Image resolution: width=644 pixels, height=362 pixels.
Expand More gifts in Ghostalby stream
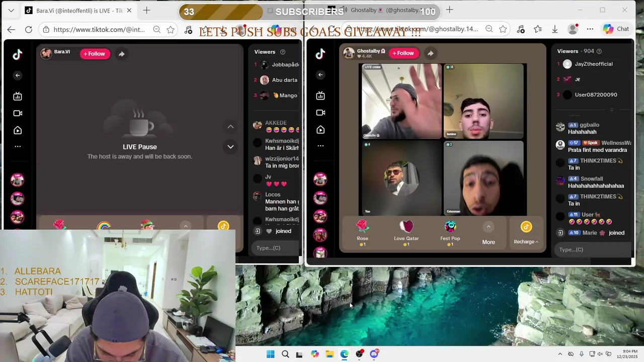click(489, 233)
